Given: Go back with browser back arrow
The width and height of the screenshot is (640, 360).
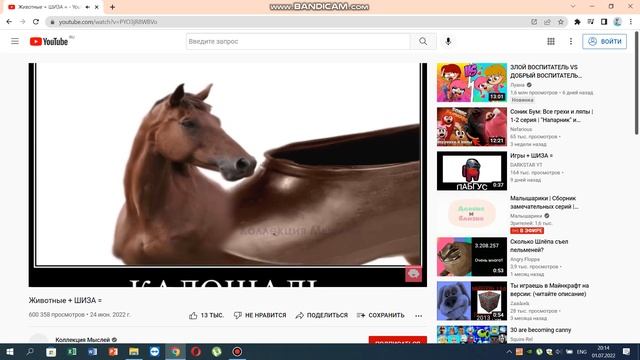Looking at the screenshot, I should [x=9, y=22].
